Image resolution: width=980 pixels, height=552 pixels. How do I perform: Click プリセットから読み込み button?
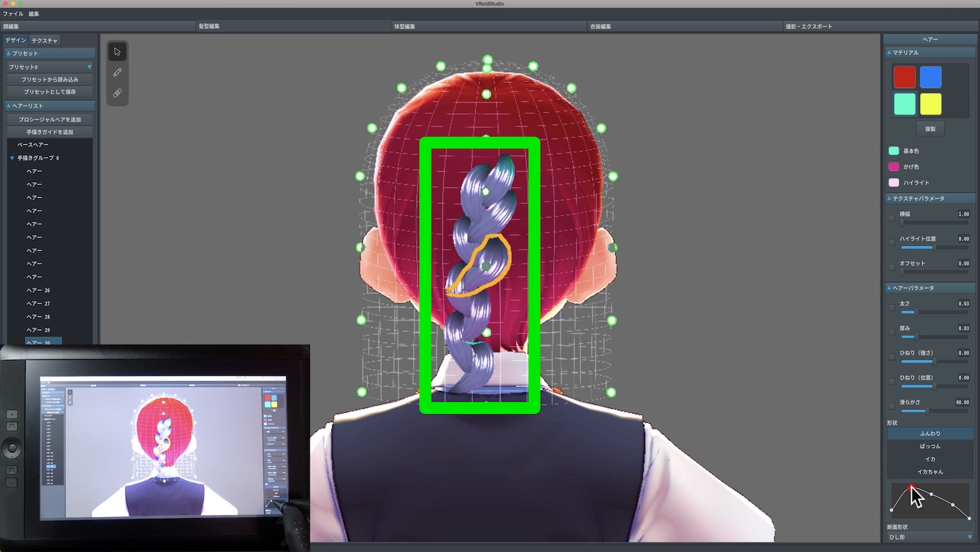[x=50, y=80]
